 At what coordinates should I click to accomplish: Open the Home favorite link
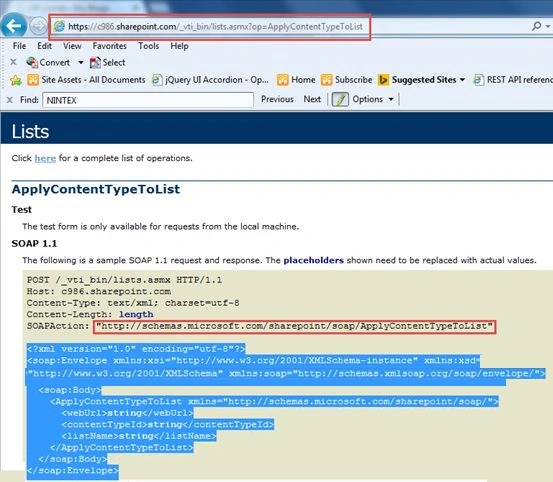pyautogui.click(x=296, y=80)
